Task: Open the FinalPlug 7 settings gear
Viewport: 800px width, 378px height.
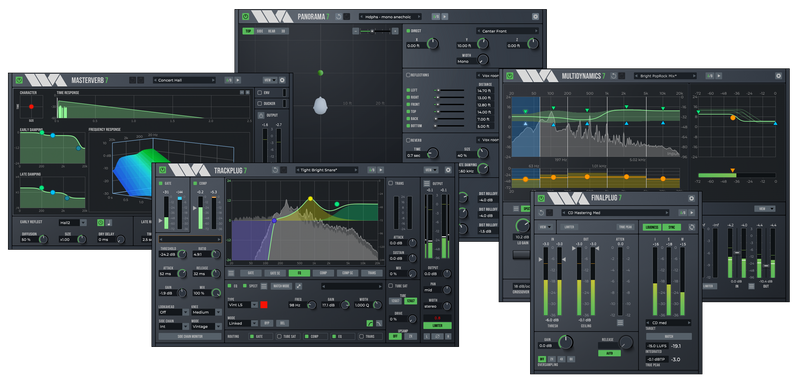Action: pyautogui.click(x=691, y=198)
